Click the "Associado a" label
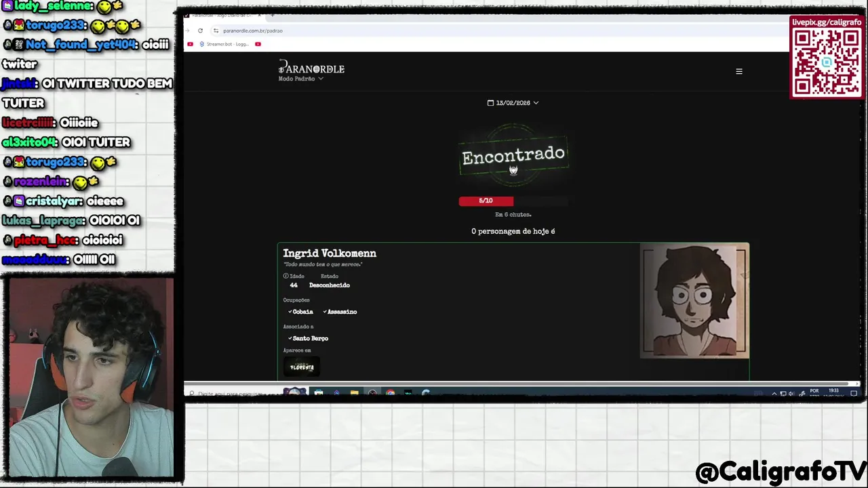The width and height of the screenshot is (868, 488). (x=298, y=327)
